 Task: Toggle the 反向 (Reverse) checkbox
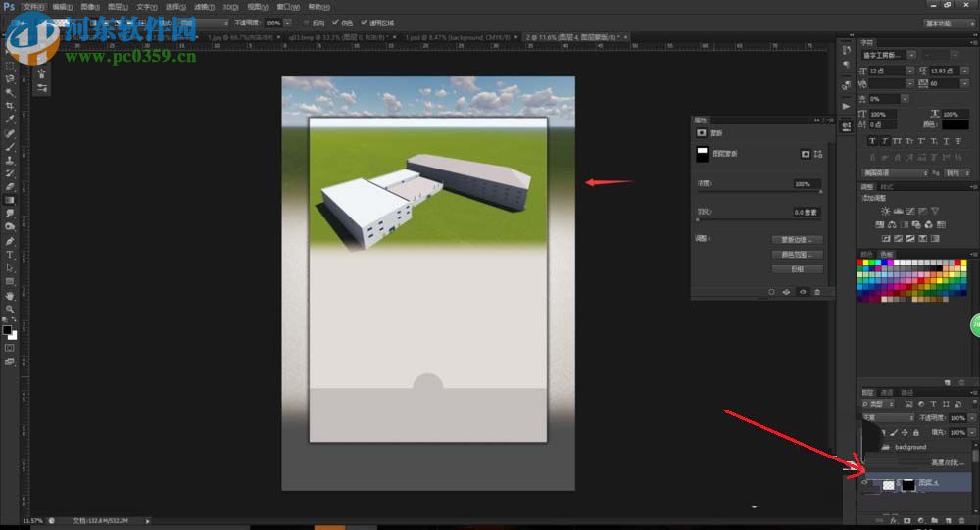tap(306, 23)
